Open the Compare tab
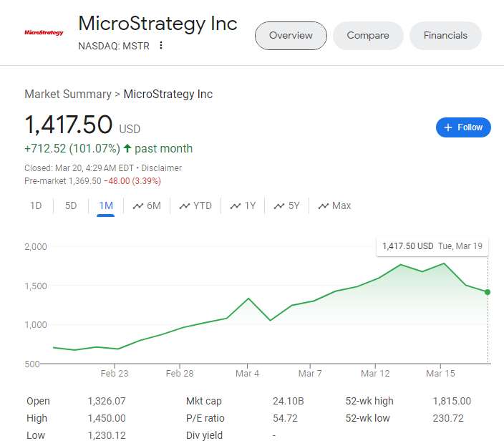 (368, 36)
